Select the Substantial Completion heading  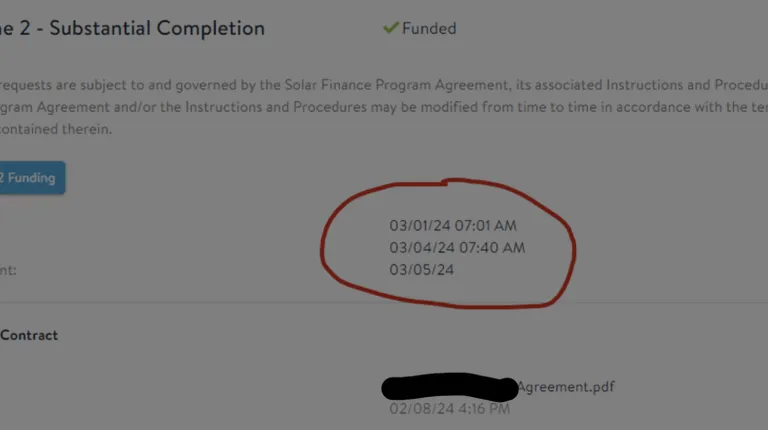(x=157, y=28)
